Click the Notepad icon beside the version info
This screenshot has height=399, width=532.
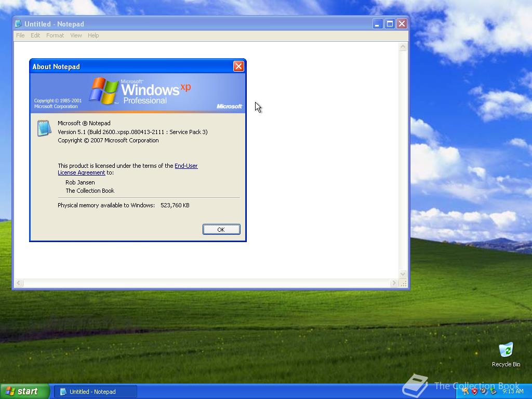tap(44, 128)
